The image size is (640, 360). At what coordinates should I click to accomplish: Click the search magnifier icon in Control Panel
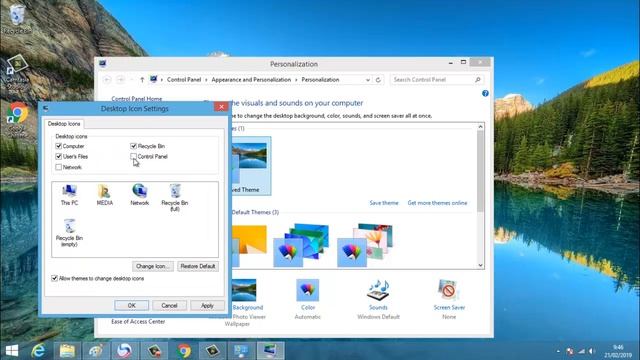(478, 80)
